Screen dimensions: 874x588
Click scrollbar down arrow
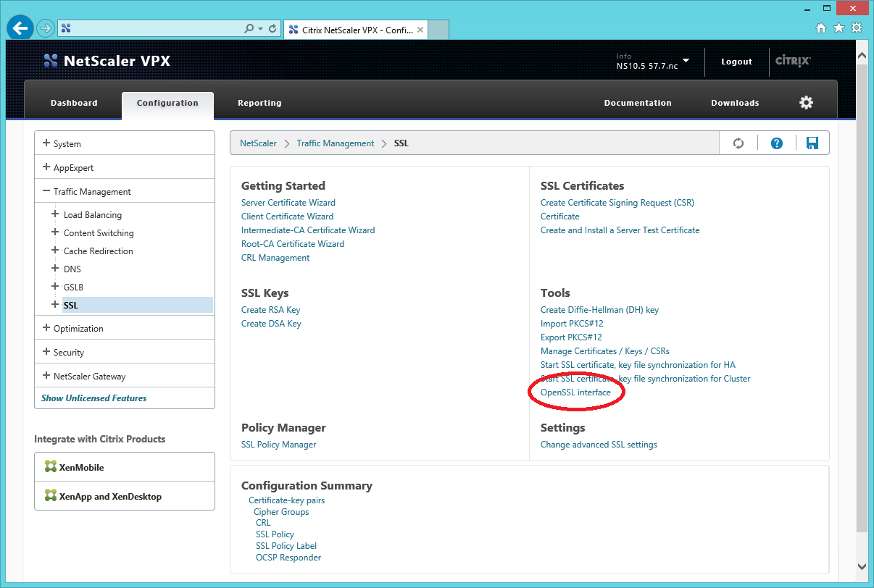point(862,566)
